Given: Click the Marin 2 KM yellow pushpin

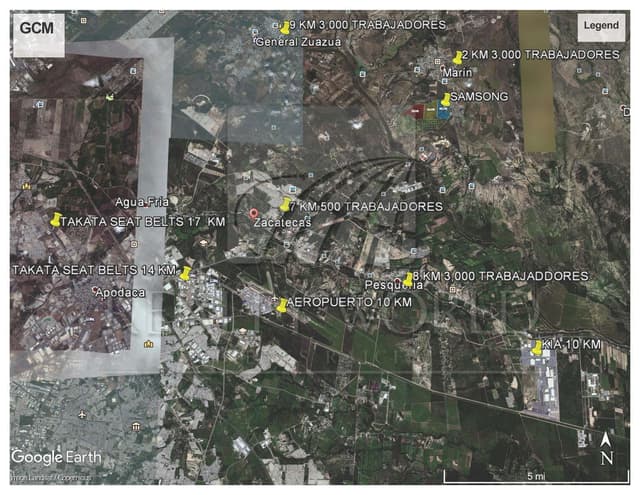Looking at the screenshot, I should (458, 57).
